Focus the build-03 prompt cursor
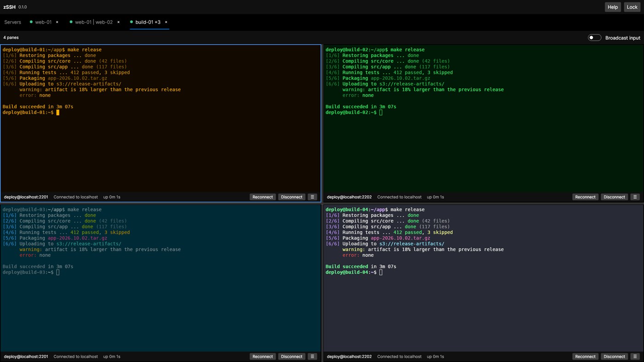The height and width of the screenshot is (362, 644). (58, 272)
